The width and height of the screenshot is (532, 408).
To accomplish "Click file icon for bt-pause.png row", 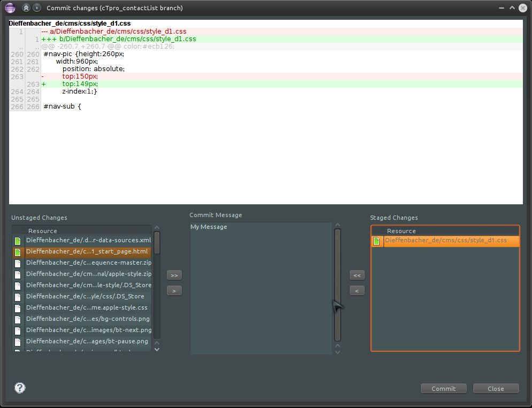I will pos(18,342).
